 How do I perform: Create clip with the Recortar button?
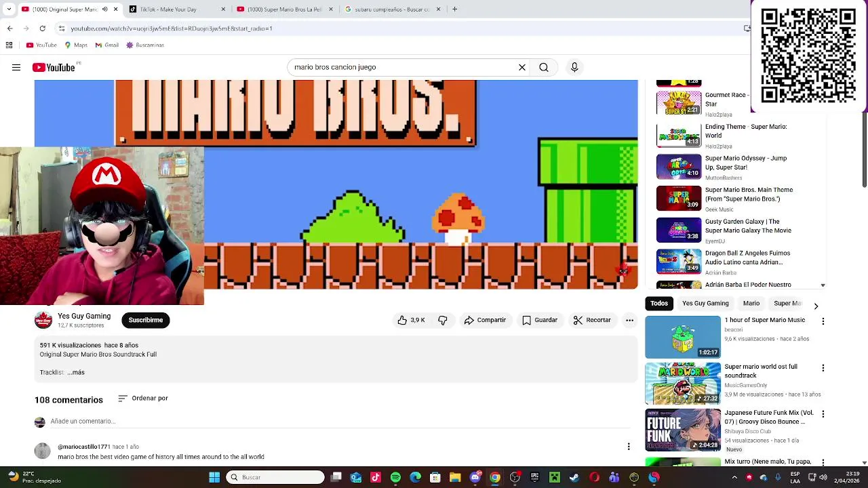coord(592,320)
